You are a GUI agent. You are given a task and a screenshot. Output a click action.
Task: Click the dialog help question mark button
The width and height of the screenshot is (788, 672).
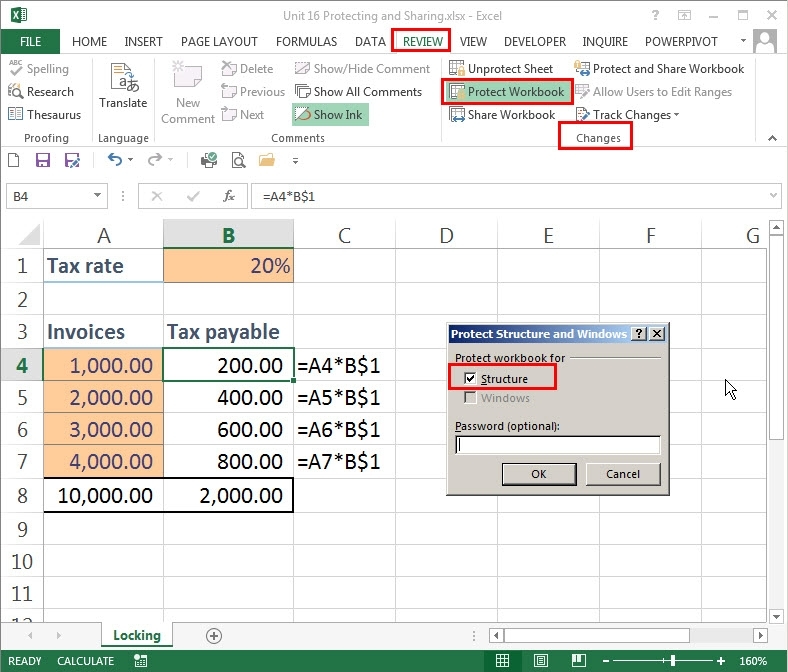tap(639, 334)
